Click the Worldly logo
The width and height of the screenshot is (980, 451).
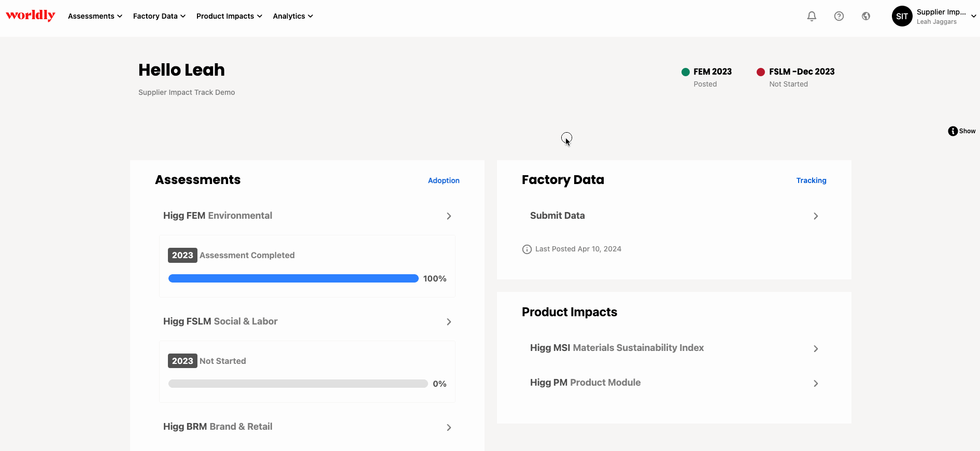coord(31,16)
